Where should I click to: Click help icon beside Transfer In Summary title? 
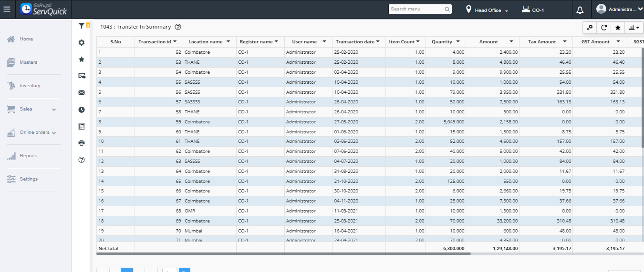point(178,27)
